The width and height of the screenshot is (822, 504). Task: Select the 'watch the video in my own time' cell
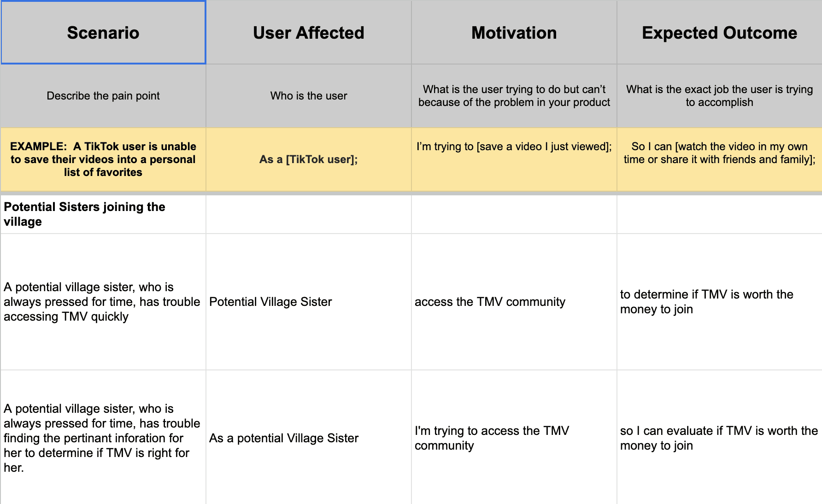(x=720, y=159)
